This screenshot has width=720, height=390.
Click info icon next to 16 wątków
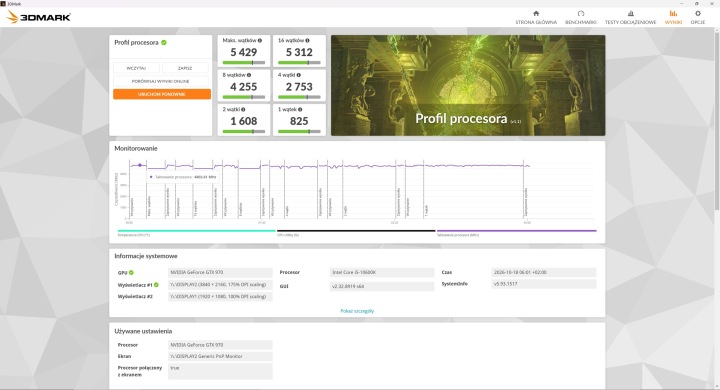(308, 40)
